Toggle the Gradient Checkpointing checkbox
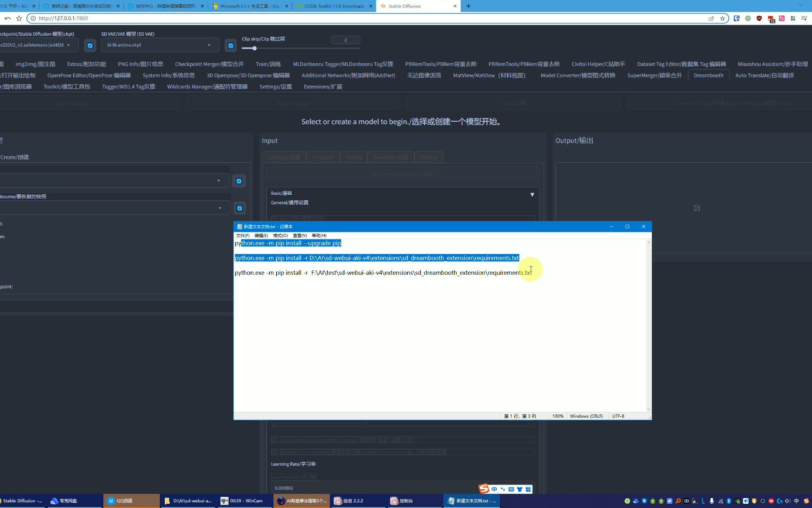Image resolution: width=812 pixels, height=508 pixels. pyautogui.click(x=274, y=452)
